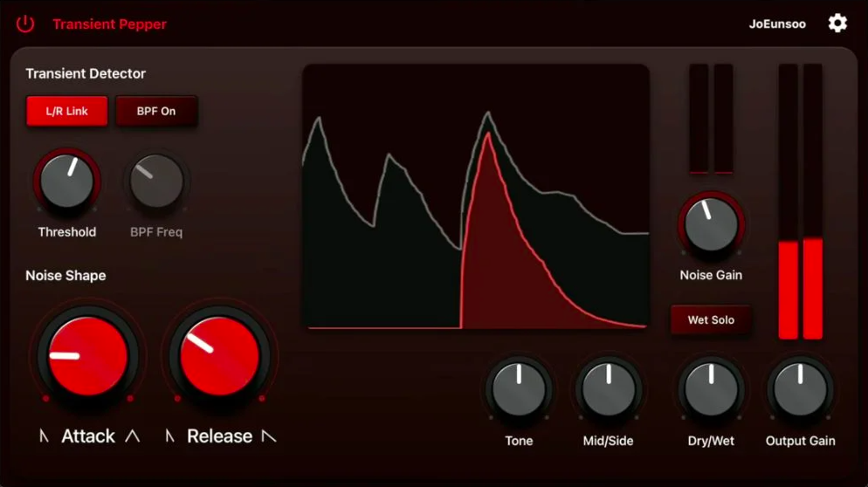This screenshot has height=487, width=868.
Task: Click the noise gain level meter
Action: coord(712,119)
